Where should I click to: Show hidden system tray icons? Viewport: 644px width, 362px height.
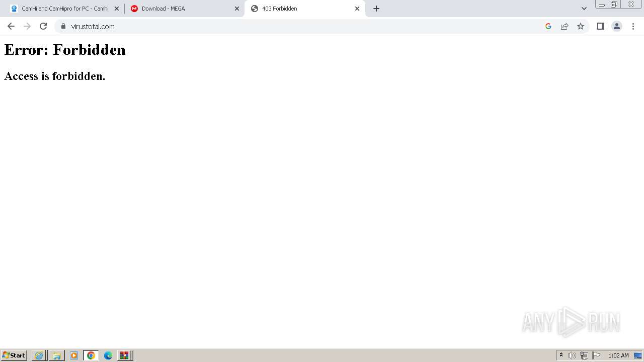[561, 355]
